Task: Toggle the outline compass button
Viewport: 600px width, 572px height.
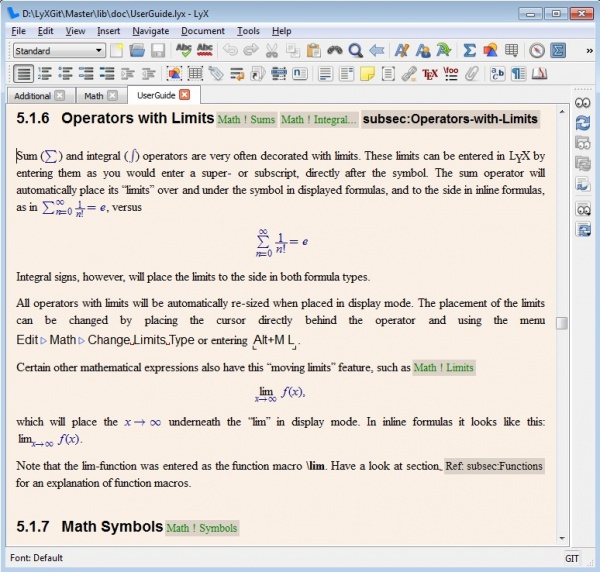Action: click(537, 50)
